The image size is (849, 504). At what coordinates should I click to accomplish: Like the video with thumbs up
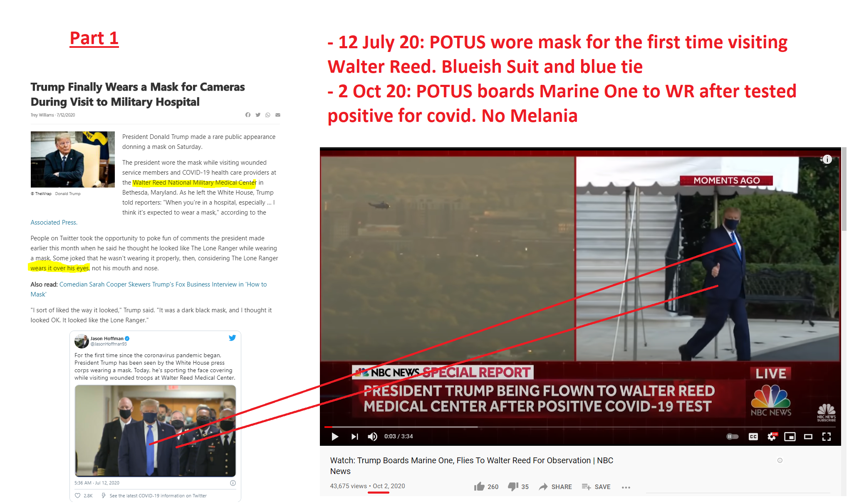pyautogui.click(x=486, y=487)
